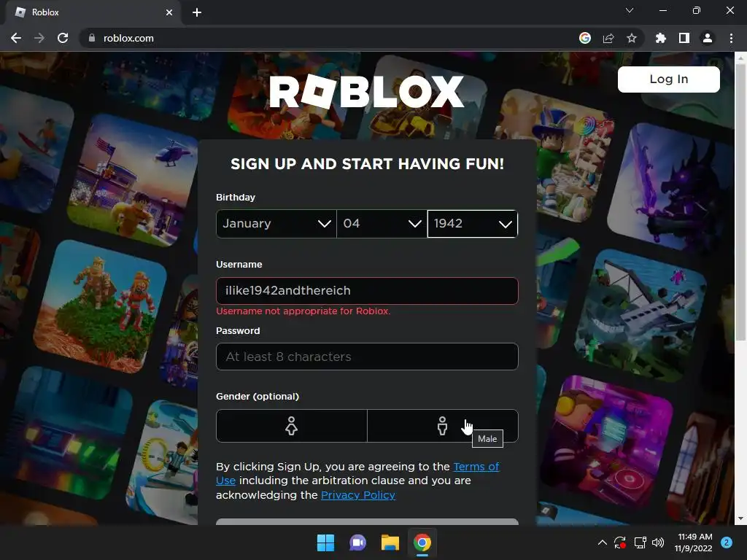747x560 pixels.
Task: Click the scrollbar down arrow
Action: (x=740, y=518)
